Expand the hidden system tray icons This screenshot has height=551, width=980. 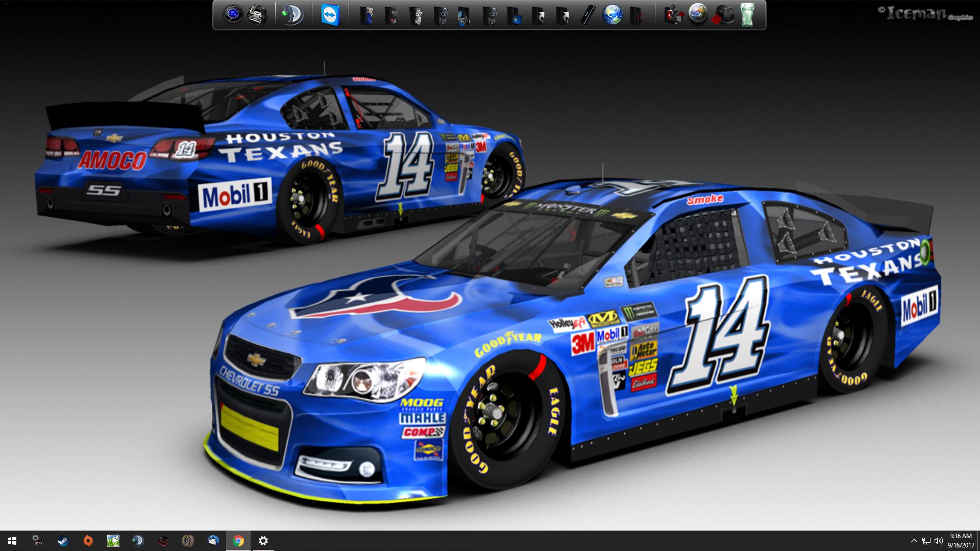(914, 541)
